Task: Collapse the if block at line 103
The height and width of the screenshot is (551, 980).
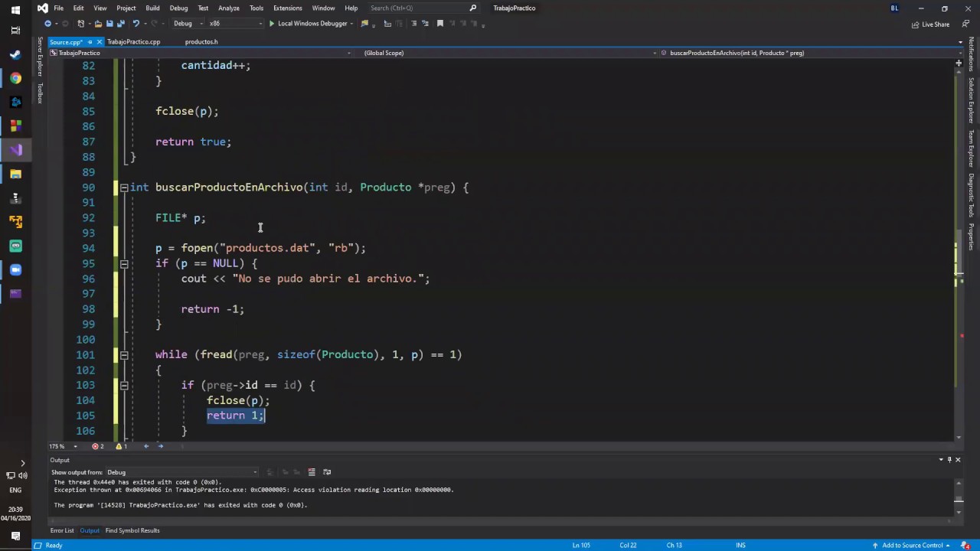Action: (123, 386)
